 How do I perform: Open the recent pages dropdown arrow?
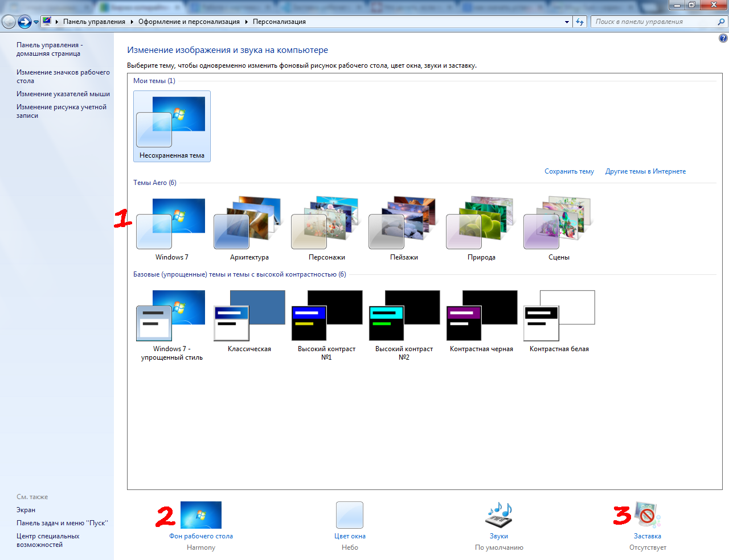pyautogui.click(x=36, y=22)
